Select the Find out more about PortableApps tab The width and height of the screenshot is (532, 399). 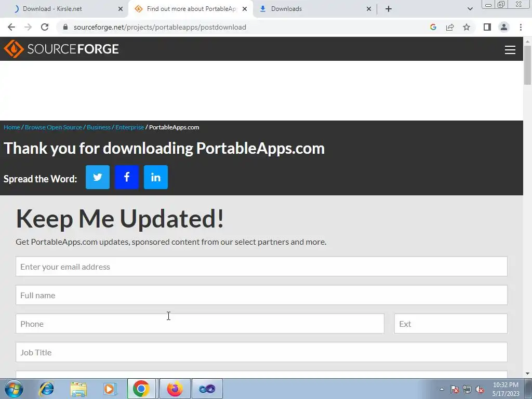[191, 9]
